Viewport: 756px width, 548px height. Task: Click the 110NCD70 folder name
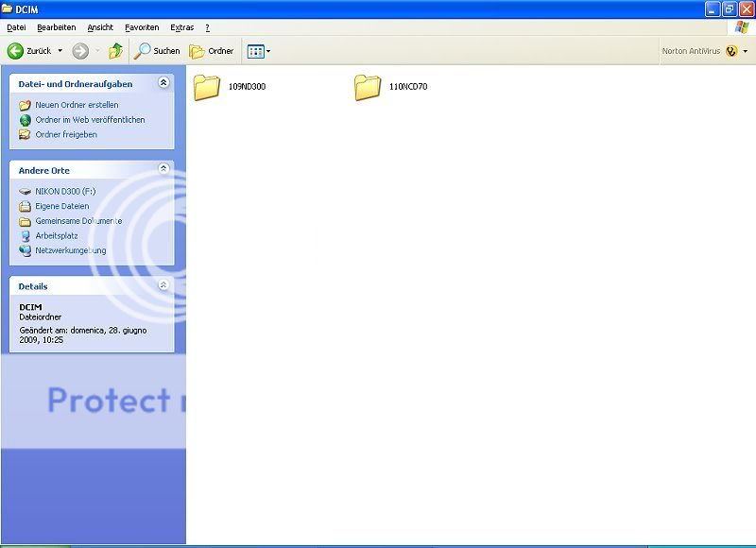click(408, 87)
